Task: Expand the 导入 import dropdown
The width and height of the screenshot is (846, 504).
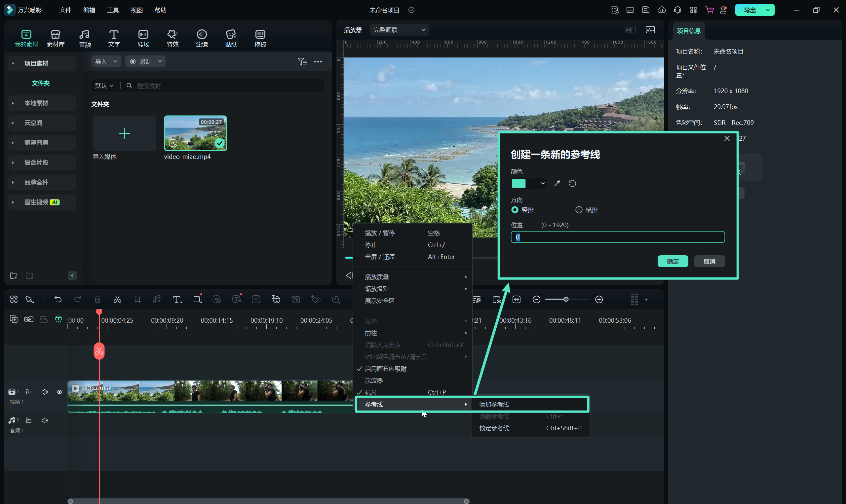Action: coord(106,61)
